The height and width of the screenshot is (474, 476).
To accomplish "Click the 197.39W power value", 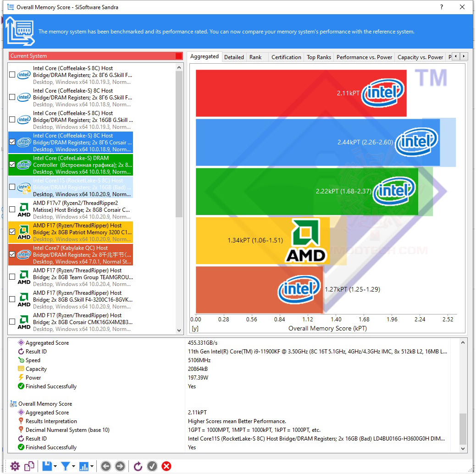I will pos(198,377).
